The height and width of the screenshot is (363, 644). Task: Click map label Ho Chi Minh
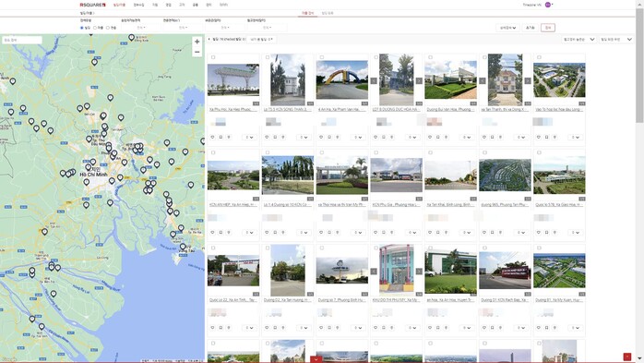point(93,175)
